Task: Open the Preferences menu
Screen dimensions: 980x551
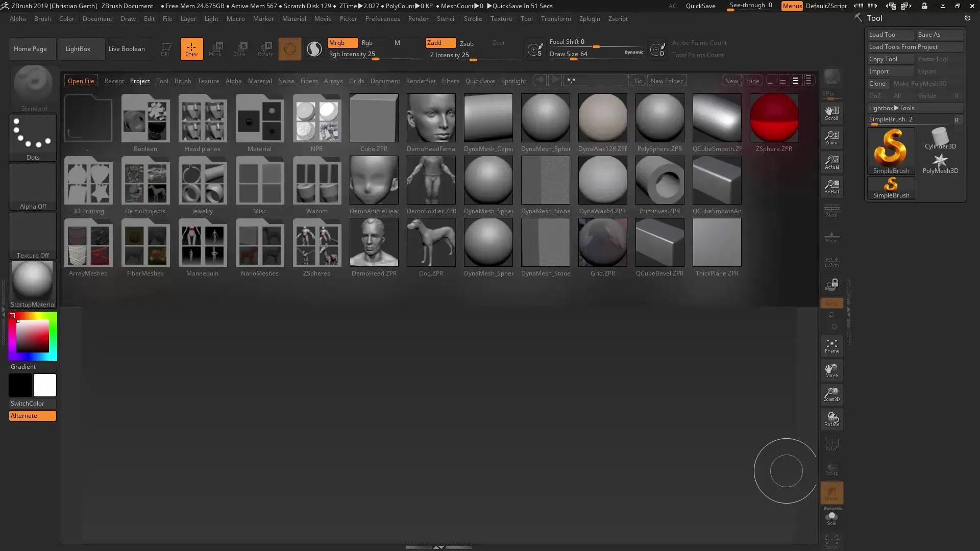Action: (382, 19)
